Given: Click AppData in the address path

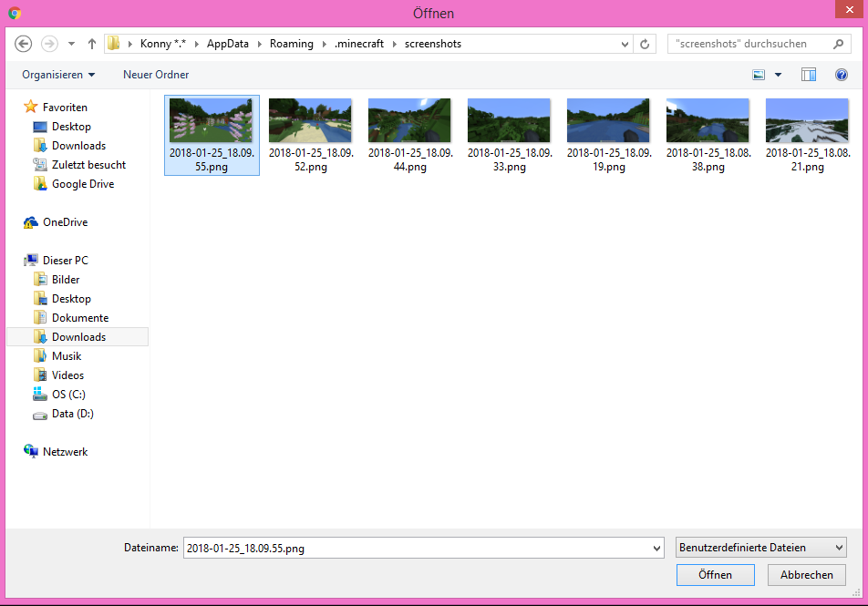Looking at the screenshot, I should pos(228,44).
